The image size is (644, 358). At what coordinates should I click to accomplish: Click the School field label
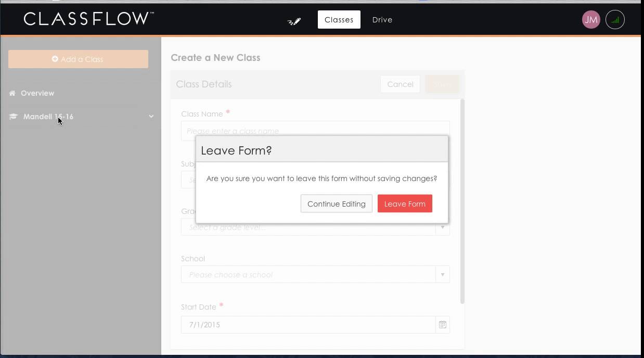coord(193,259)
